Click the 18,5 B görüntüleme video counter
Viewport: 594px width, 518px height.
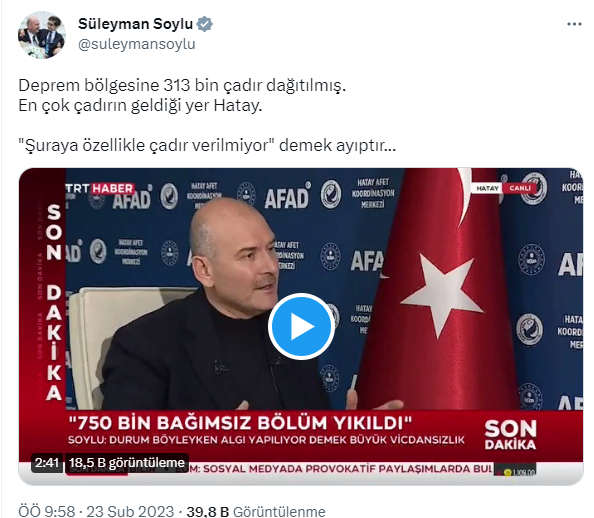pyautogui.click(x=127, y=463)
